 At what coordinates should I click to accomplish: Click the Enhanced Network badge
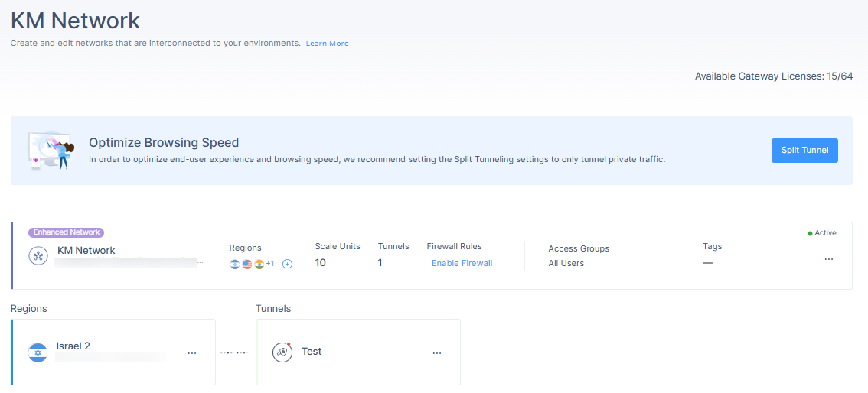click(67, 232)
